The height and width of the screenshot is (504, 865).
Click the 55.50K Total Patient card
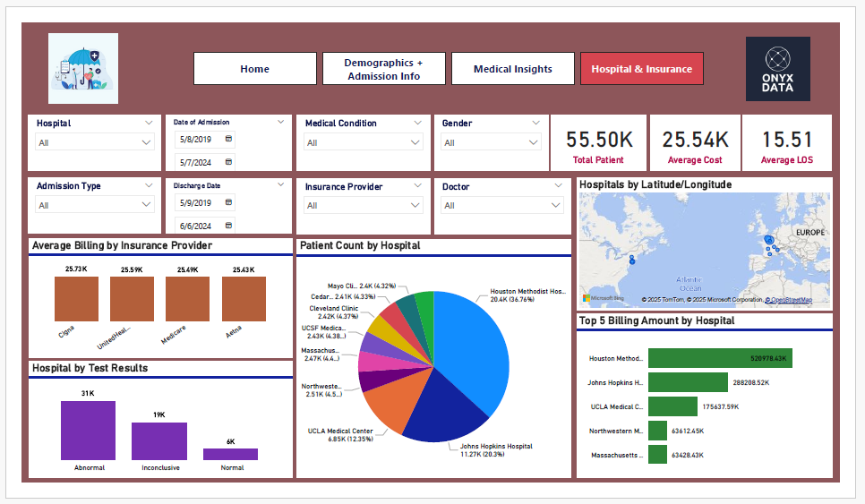(x=598, y=143)
